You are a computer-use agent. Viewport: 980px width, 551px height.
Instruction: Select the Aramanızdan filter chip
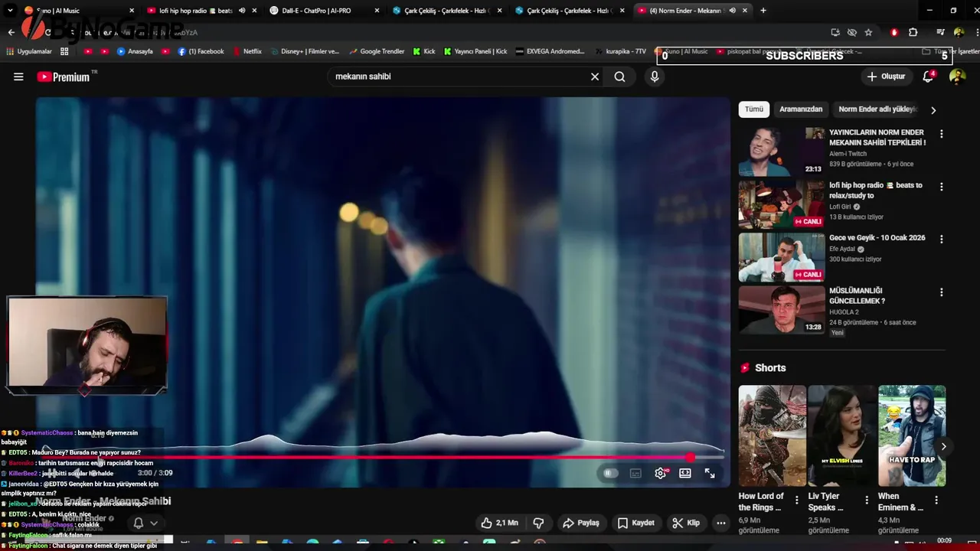pos(801,109)
